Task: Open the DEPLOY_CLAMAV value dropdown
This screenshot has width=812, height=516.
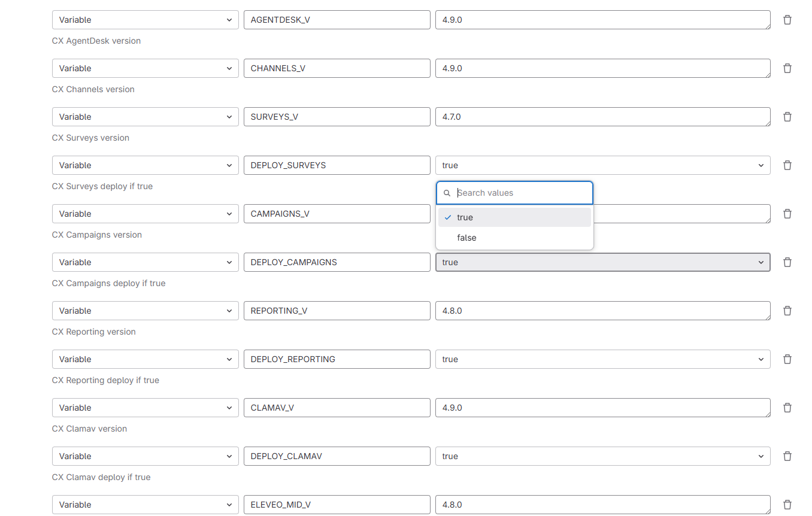Action: (x=602, y=456)
